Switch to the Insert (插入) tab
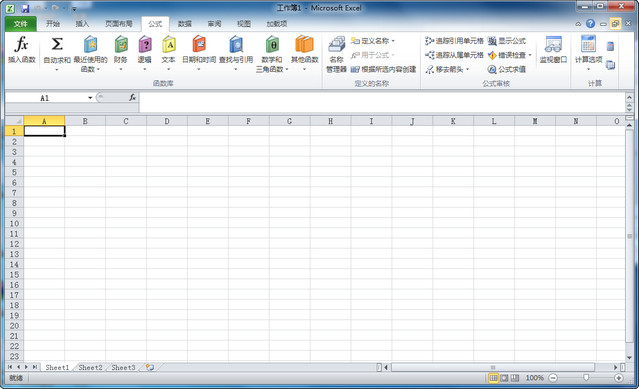639x389 pixels. click(82, 24)
